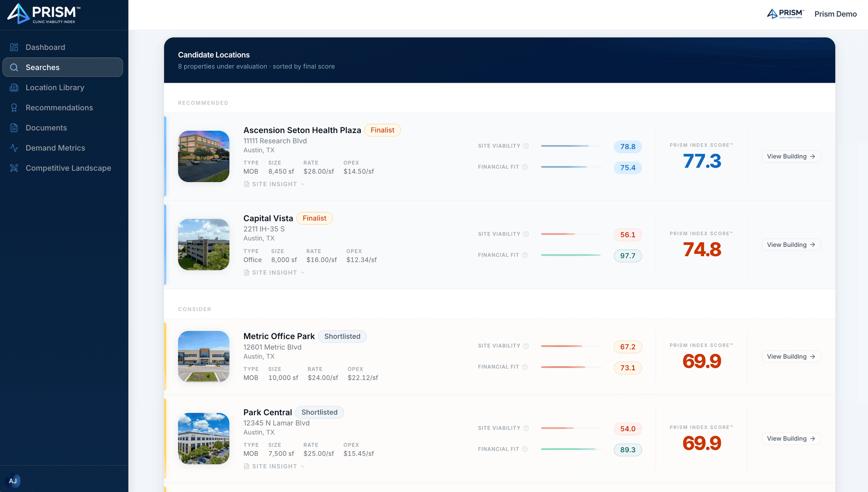Viewport: 868px width, 492px height.
Task: Click Capital Vista Financial Fit progress bar
Action: click(571, 255)
